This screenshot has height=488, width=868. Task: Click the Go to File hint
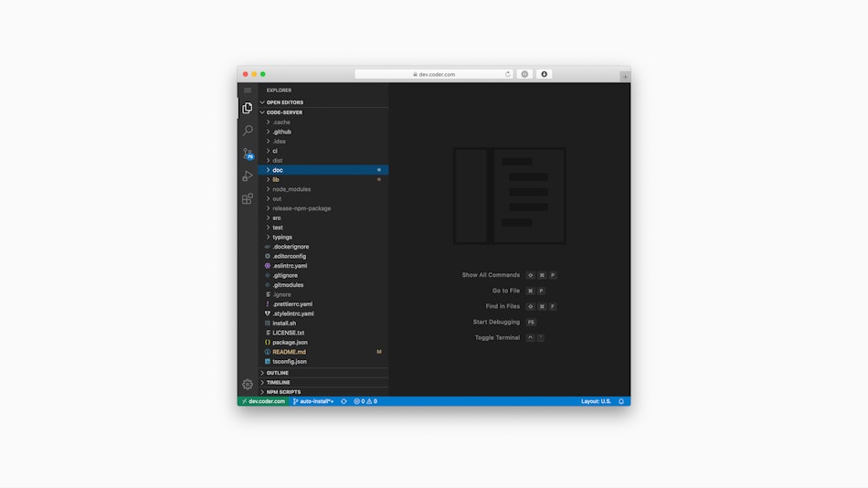[506, 291]
